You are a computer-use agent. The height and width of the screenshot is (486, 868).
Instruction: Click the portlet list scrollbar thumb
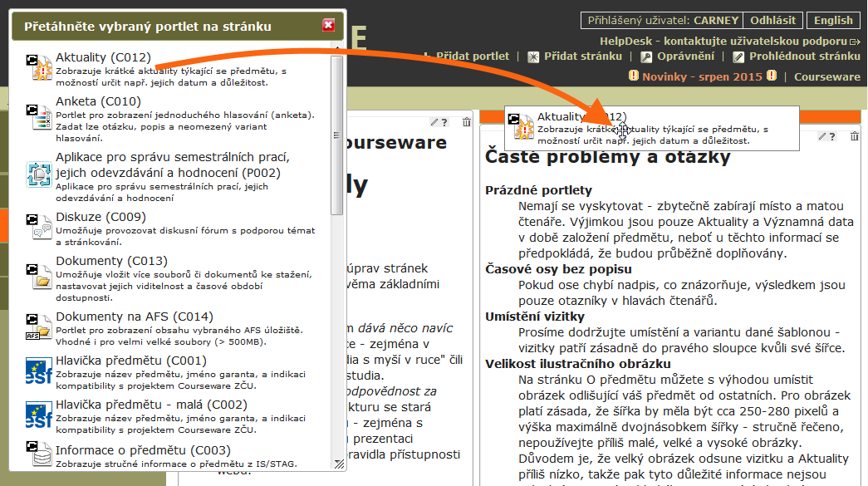[336, 135]
